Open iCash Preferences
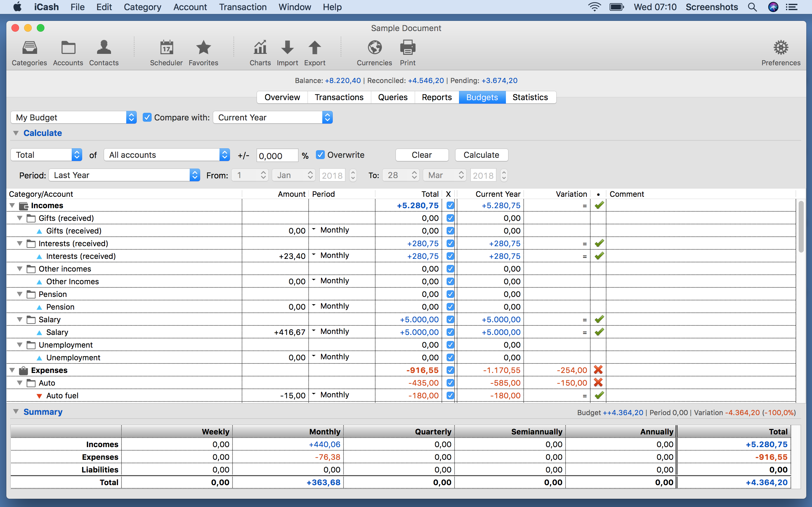The image size is (812, 507). click(781, 52)
